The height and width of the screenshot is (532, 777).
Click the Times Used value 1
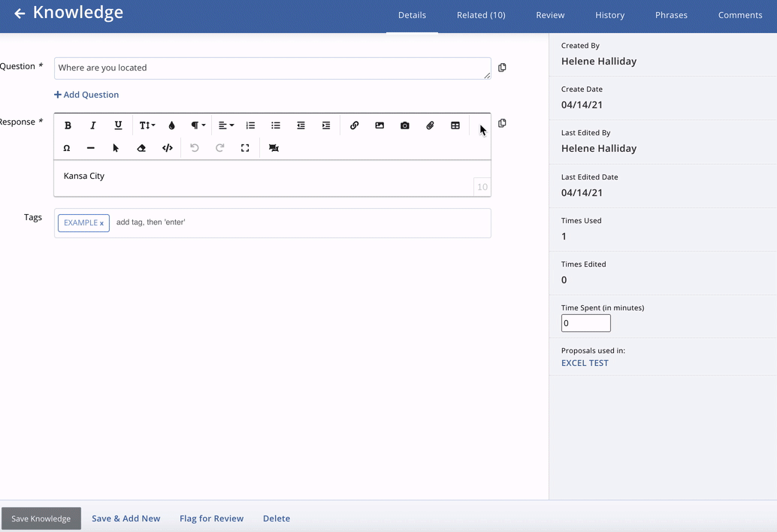[x=564, y=236]
